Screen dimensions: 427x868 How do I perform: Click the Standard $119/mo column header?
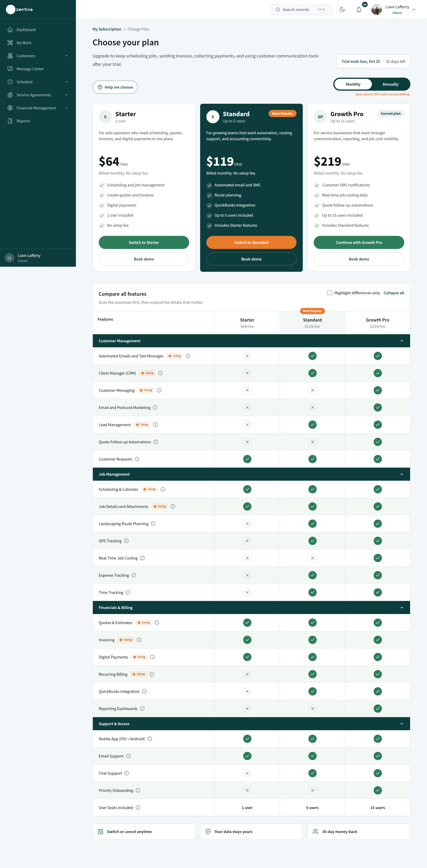tap(312, 323)
